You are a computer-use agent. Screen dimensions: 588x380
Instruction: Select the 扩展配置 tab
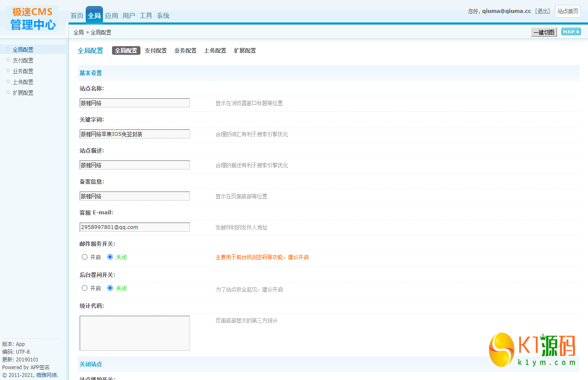(245, 50)
